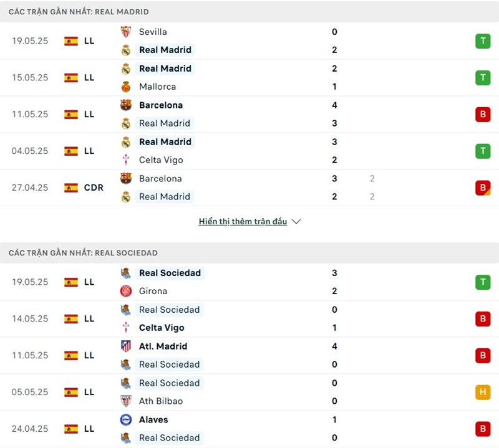Viewport: 499px width, 448px height.
Task: Click the Ath Bilbao club crest
Action: pos(126,401)
